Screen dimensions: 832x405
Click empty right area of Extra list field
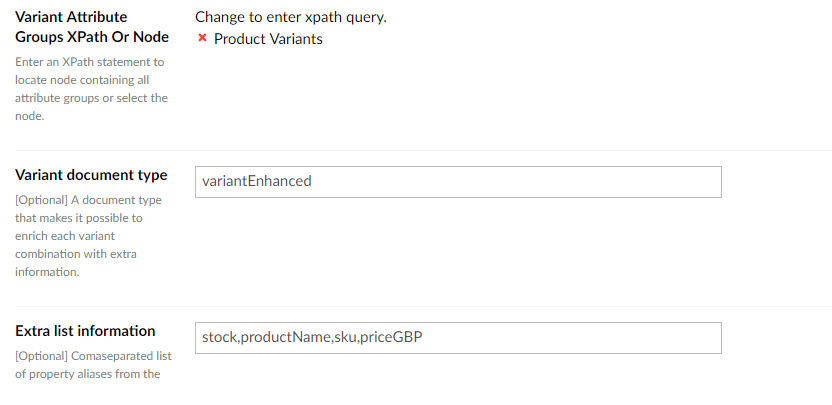tap(573, 338)
